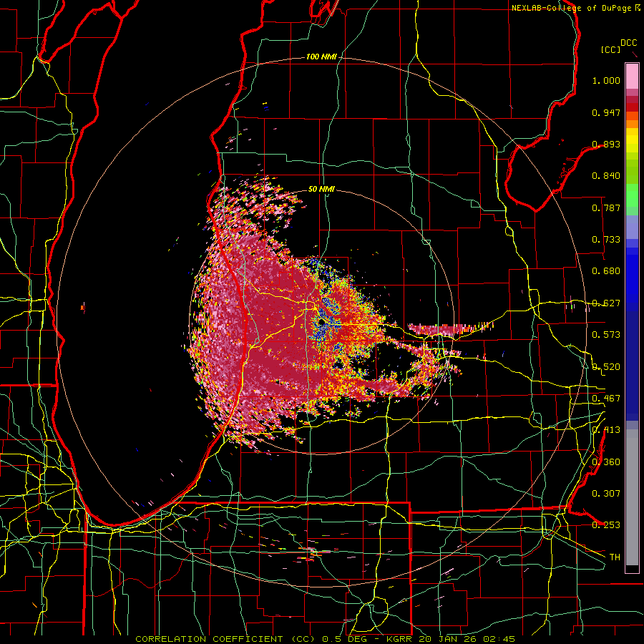This screenshot has height=644, width=644.
Task: Click the 1.000 value on color scale
Action: point(606,80)
